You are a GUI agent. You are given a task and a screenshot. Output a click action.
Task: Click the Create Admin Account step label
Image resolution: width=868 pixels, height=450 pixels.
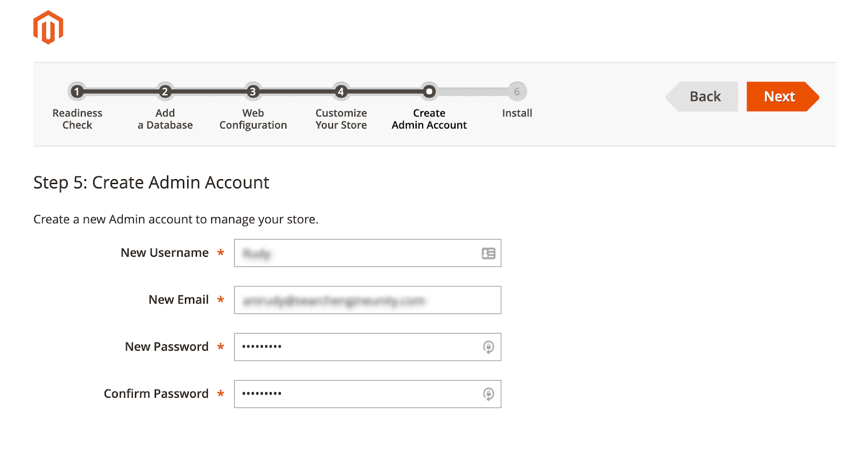(x=429, y=119)
